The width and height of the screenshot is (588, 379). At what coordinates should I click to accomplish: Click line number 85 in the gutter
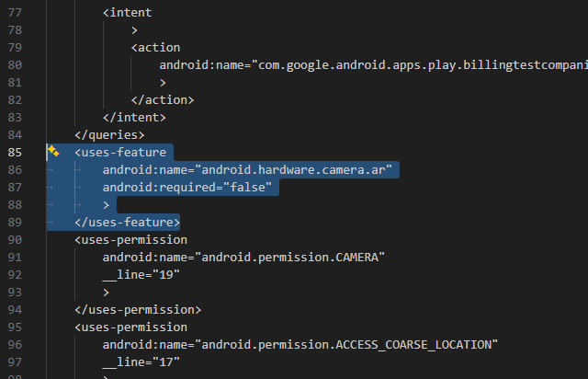[x=14, y=153]
